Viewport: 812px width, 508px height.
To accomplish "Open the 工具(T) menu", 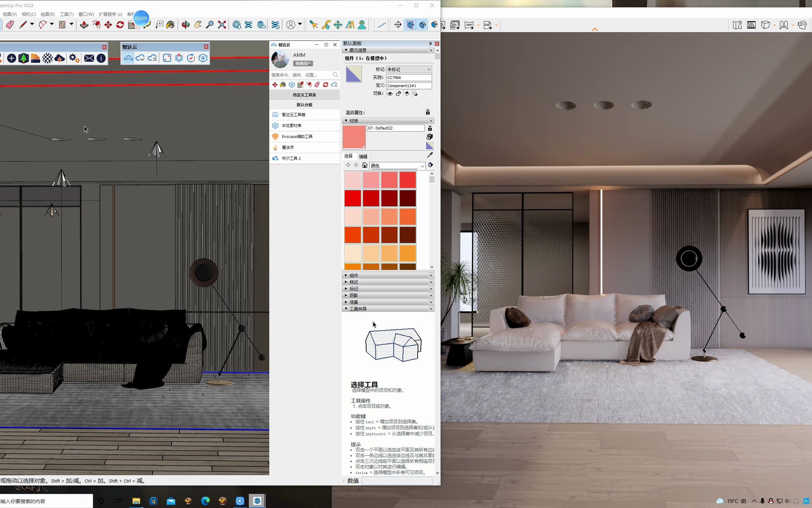I will click(67, 14).
